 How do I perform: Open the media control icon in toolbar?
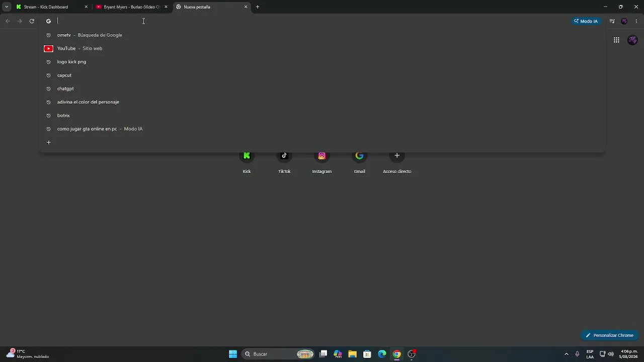point(612,21)
